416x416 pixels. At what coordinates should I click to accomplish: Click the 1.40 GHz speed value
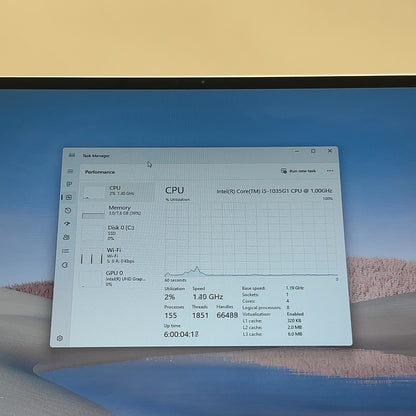click(208, 297)
